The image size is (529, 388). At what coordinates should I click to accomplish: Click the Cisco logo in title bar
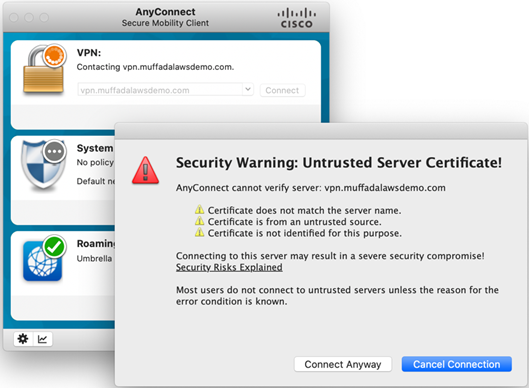click(x=297, y=18)
